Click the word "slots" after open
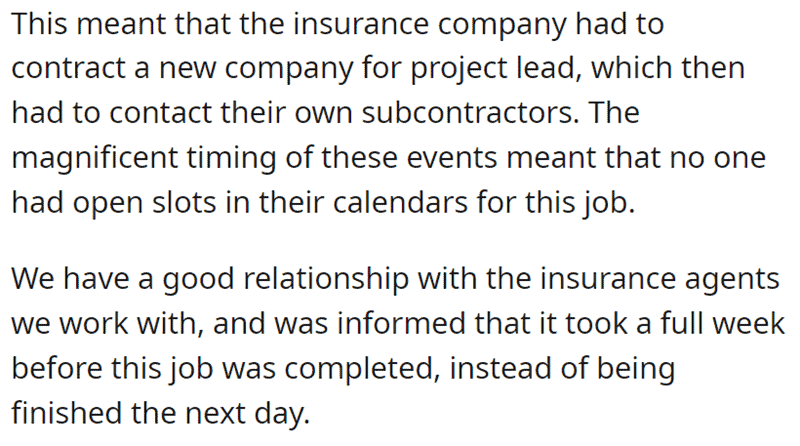The image size is (800, 446). coord(184,203)
